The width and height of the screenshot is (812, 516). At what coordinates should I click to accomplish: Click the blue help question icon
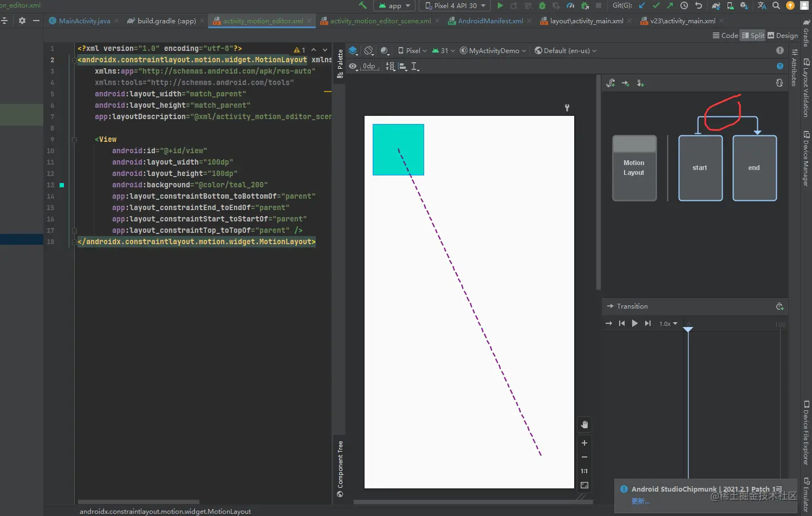point(780,66)
